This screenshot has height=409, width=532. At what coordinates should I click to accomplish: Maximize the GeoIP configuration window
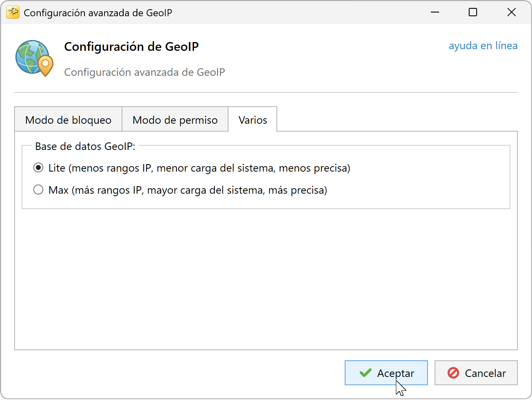pos(473,12)
